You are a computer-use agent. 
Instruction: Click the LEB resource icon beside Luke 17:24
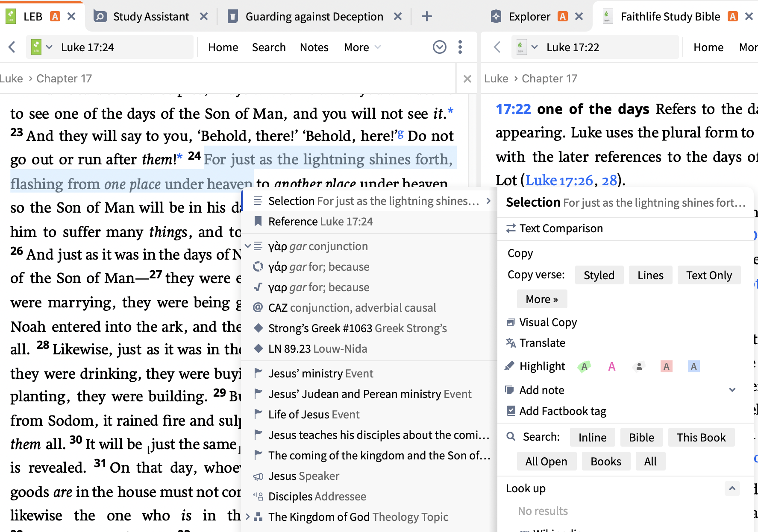pyautogui.click(x=36, y=47)
